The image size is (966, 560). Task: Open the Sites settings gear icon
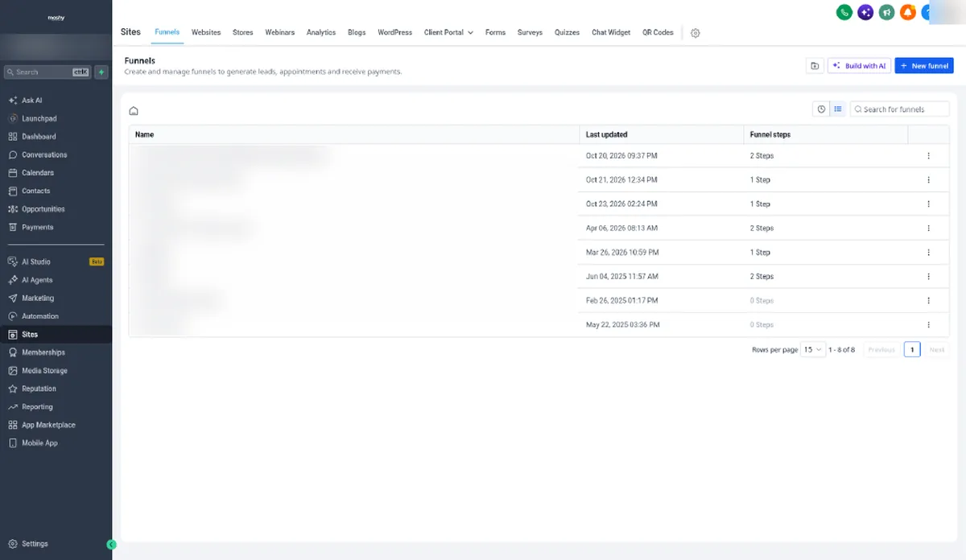pyautogui.click(x=696, y=33)
